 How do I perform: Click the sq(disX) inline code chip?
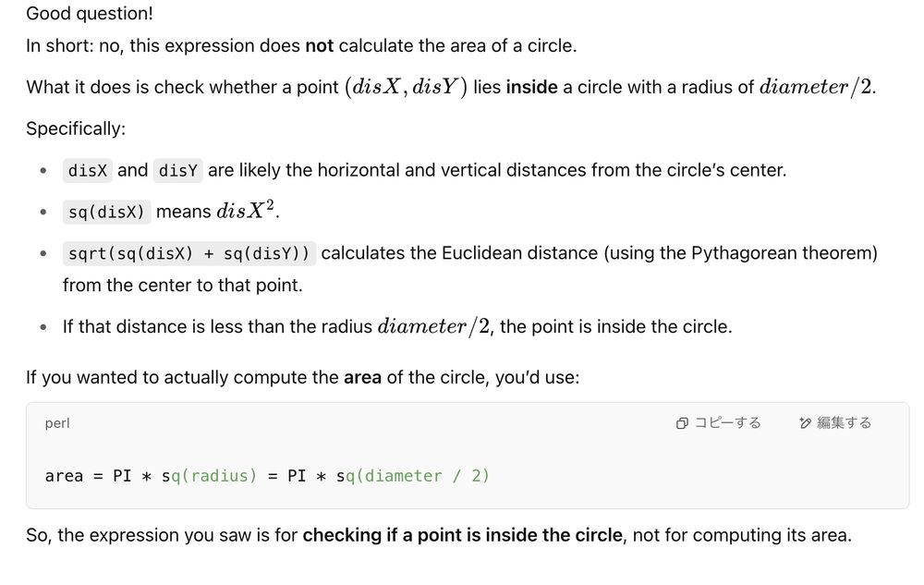click(106, 212)
